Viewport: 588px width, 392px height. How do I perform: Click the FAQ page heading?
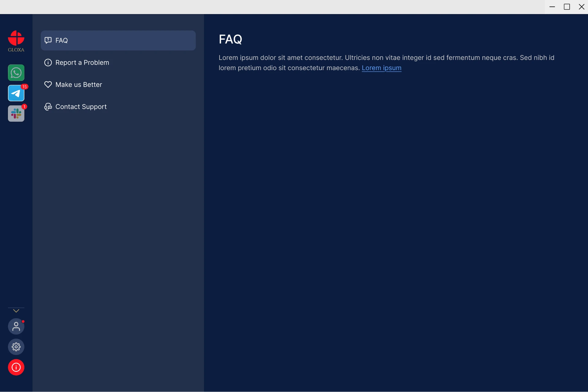[230, 39]
